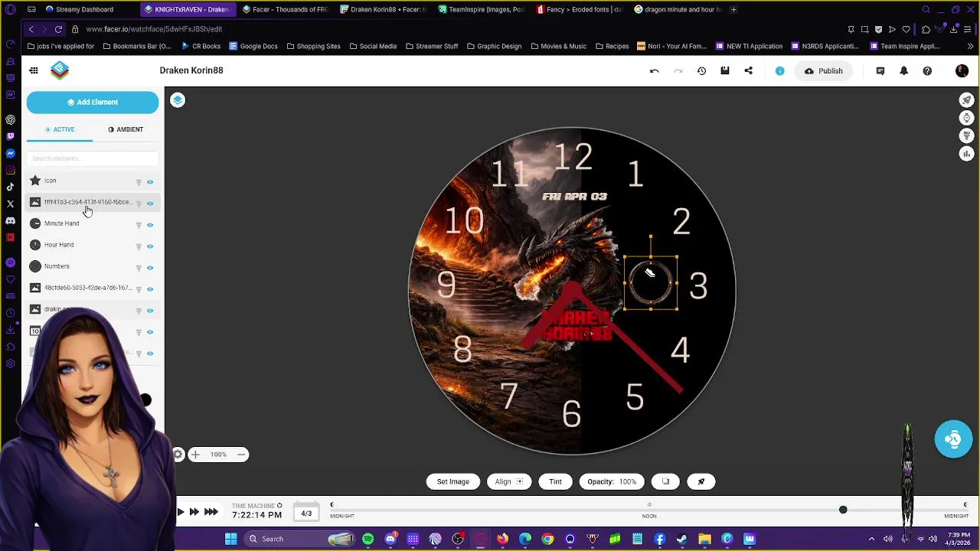Open the watch preview icon on right sidebar
Screen dimensions: 980x551
[966, 118]
